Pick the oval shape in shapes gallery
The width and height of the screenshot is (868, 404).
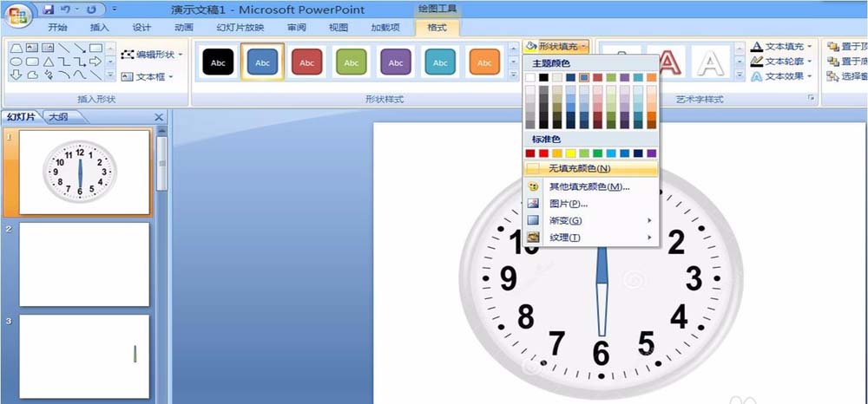pyautogui.click(x=16, y=62)
